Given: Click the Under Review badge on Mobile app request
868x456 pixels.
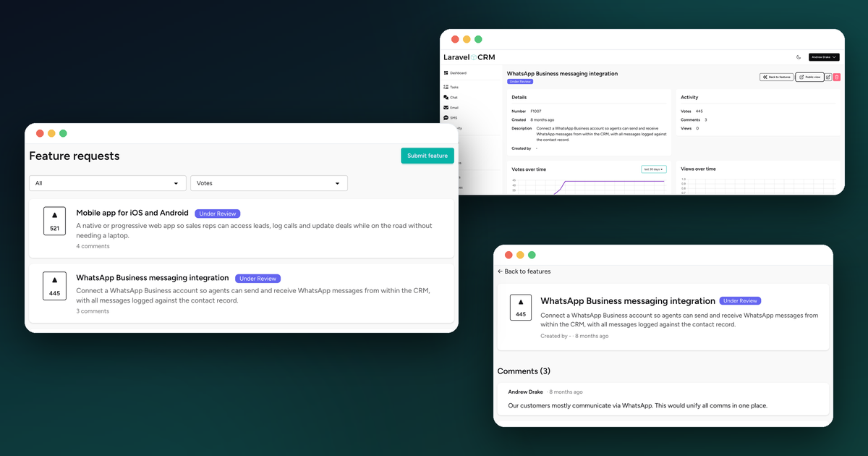Looking at the screenshot, I should pyautogui.click(x=218, y=214).
